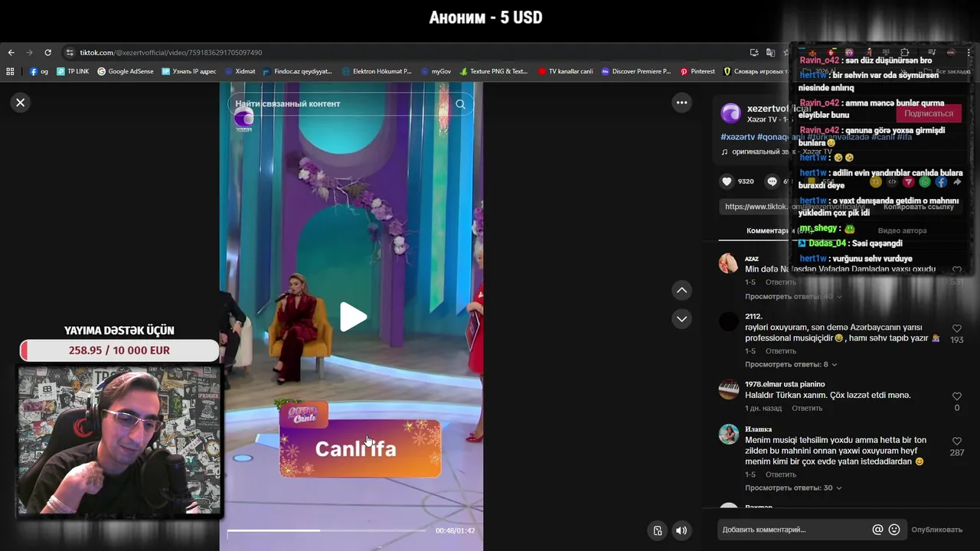
Task: Expand 'Просмотреть ответы: 30' replies
Action: pos(793,487)
